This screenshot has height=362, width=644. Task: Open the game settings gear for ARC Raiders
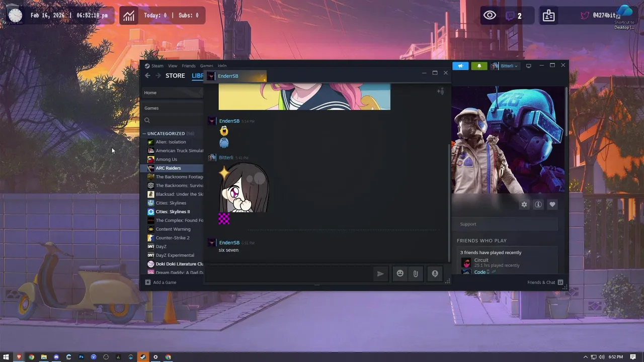(524, 205)
